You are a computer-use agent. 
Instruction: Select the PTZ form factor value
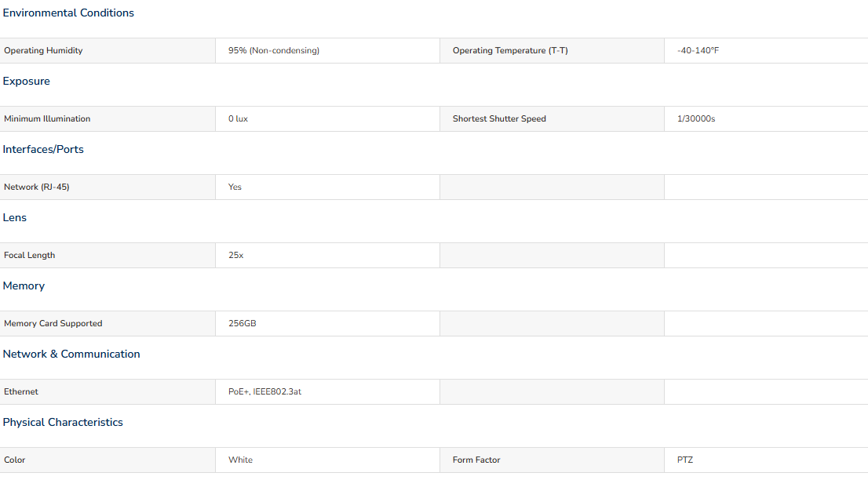click(685, 460)
